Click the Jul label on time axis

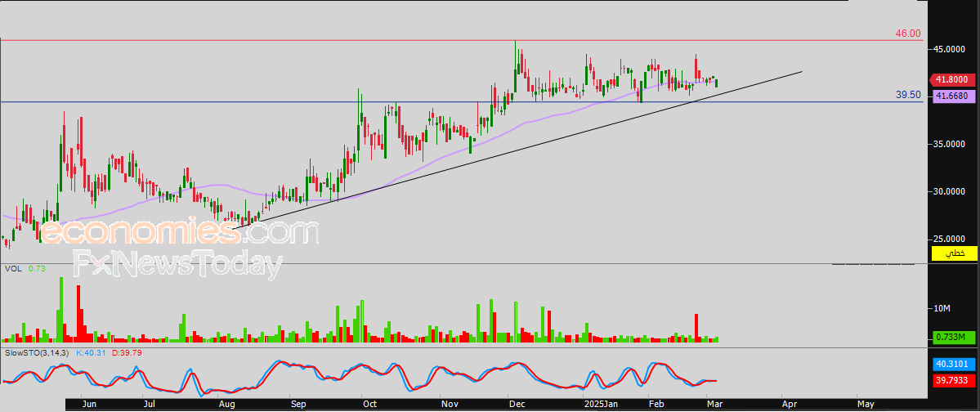pos(149,405)
